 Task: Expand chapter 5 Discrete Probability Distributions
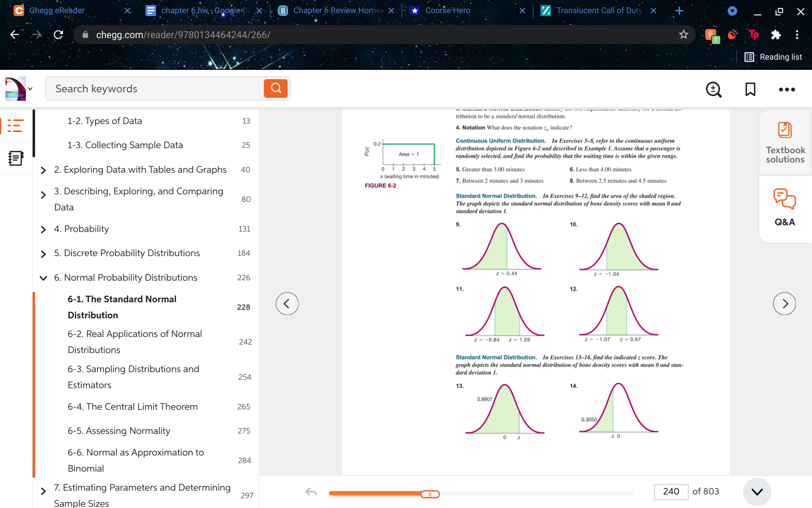point(43,254)
